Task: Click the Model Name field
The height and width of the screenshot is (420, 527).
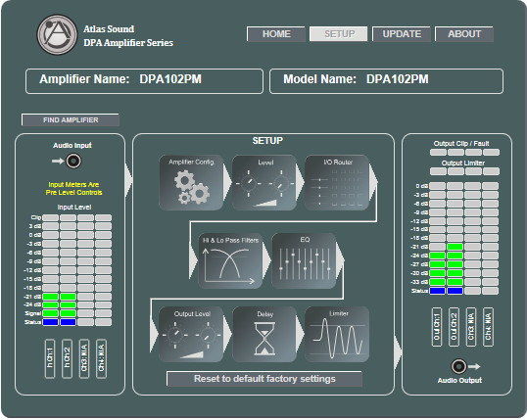Action: pyautogui.click(x=387, y=81)
